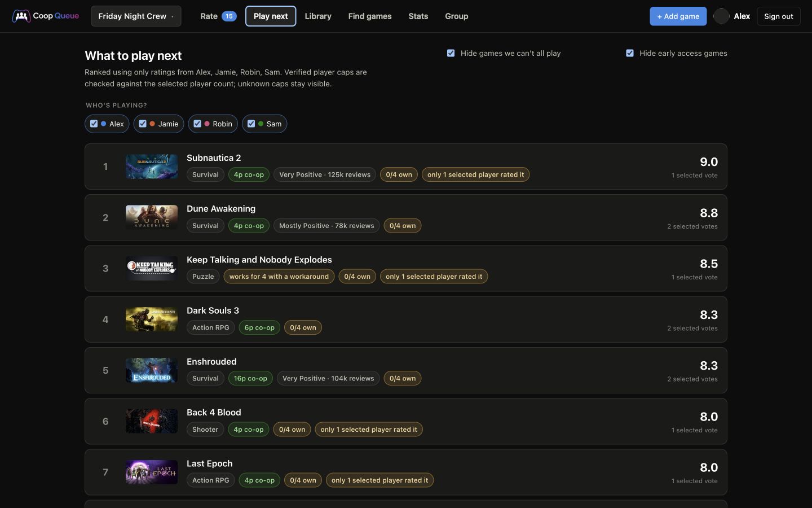Open Keep Talking and Nobody Explodes title

tap(259, 260)
